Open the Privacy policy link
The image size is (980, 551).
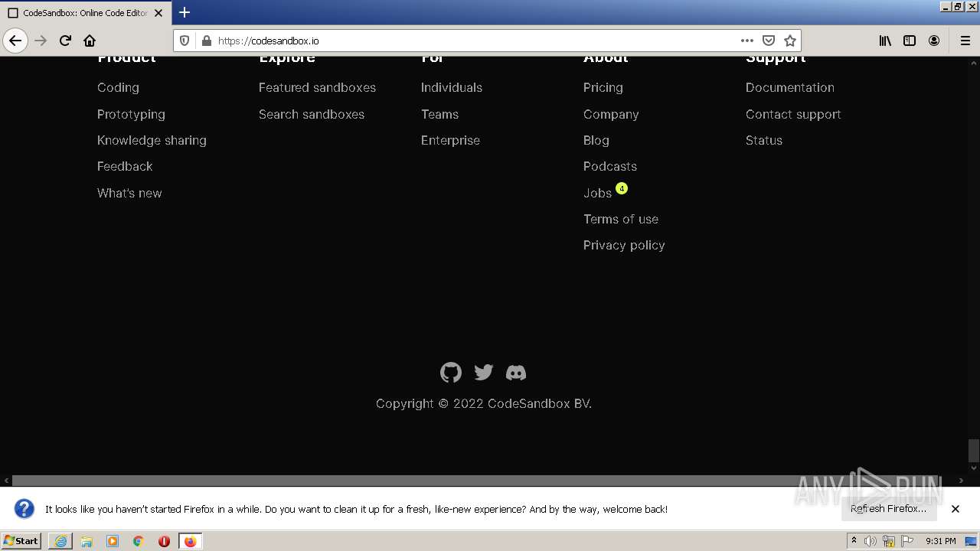[624, 245]
